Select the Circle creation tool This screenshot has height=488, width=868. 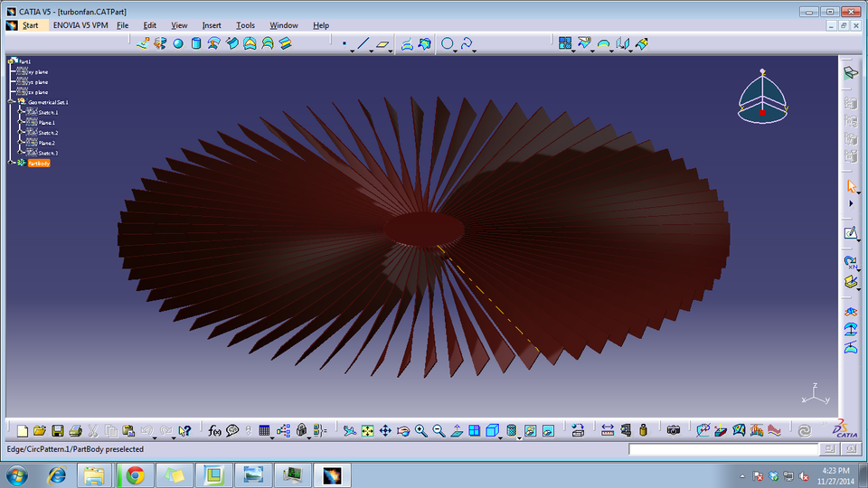pos(448,43)
